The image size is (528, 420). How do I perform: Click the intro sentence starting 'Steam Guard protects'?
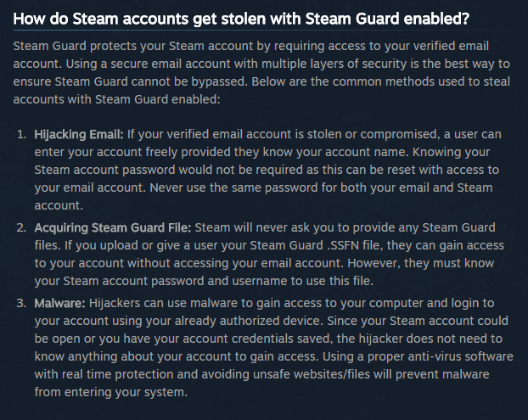(x=250, y=46)
